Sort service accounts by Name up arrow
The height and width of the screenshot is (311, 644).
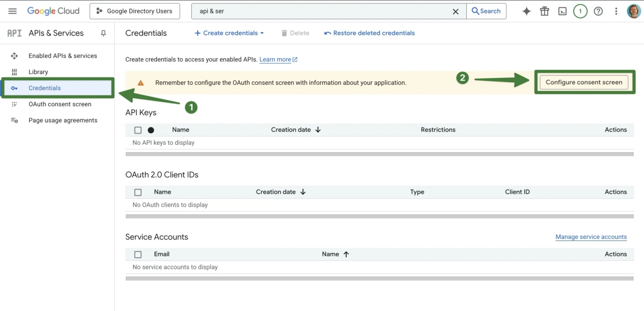[x=346, y=254]
